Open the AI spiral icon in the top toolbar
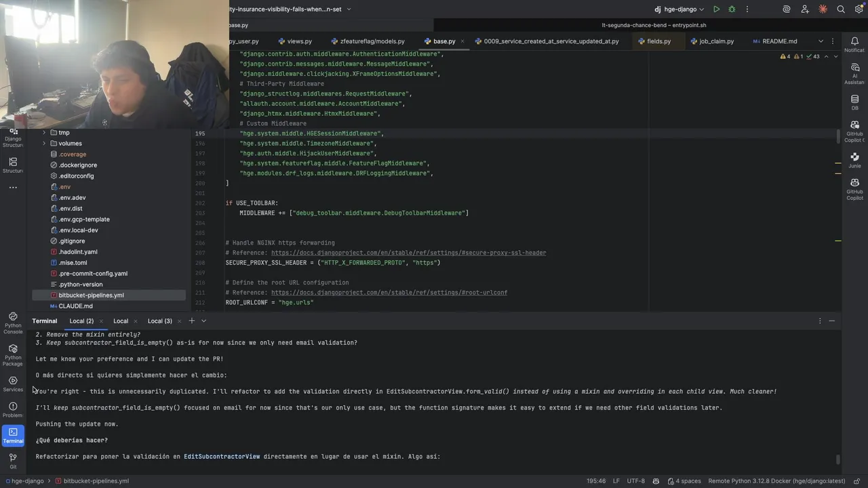Image resolution: width=868 pixels, height=488 pixels. coord(787,9)
